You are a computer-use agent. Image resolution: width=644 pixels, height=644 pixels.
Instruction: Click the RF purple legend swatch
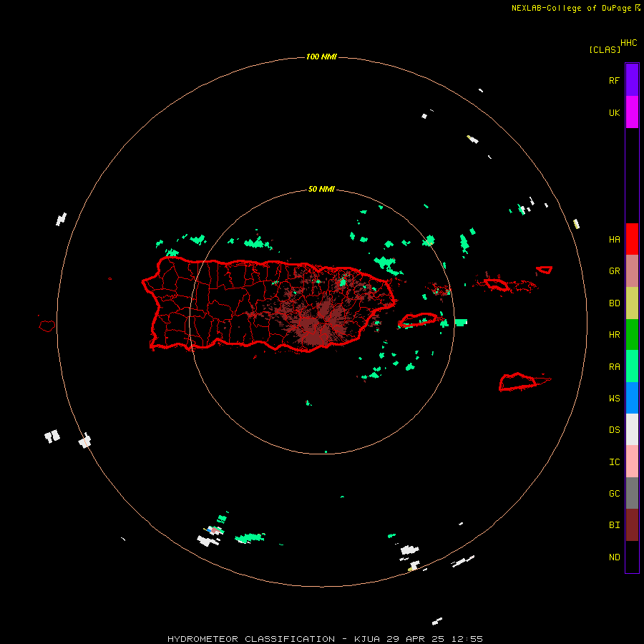click(x=632, y=80)
